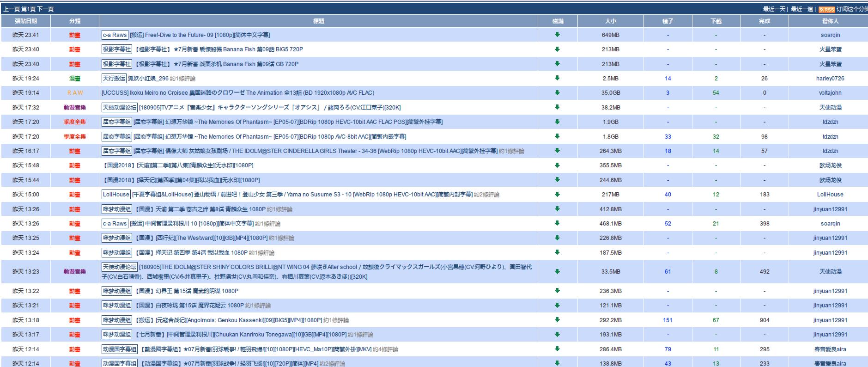Click magnet arrow for 幻想万华镜 HEVC-10bit row
The width and height of the screenshot is (868, 367).
[x=557, y=122]
